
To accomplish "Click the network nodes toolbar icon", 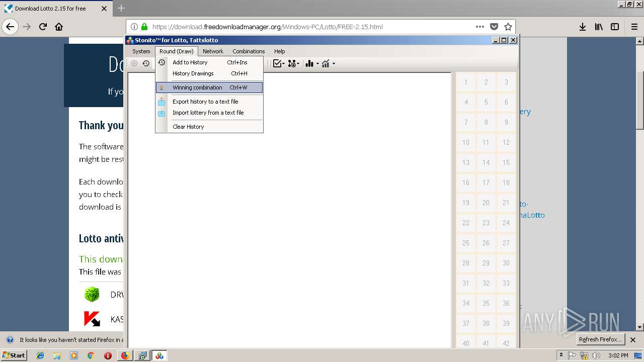I will (292, 63).
